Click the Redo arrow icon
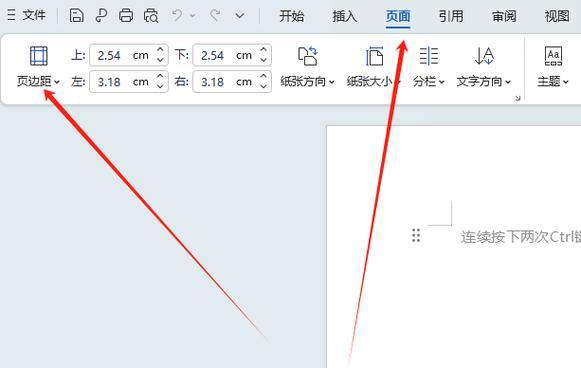The image size is (581, 368). [x=215, y=16]
